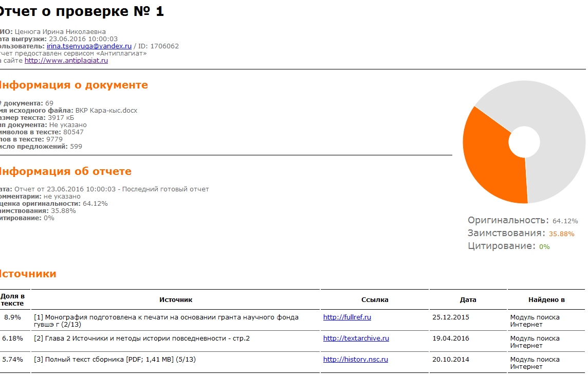Click the 'Цитирование: 0%' legend entry

(508, 246)
